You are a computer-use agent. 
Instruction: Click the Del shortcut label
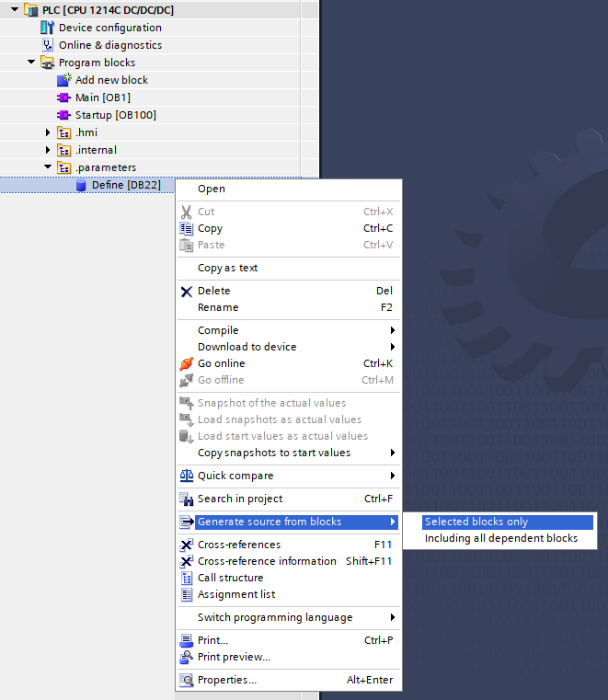click(x=384, y=291)
